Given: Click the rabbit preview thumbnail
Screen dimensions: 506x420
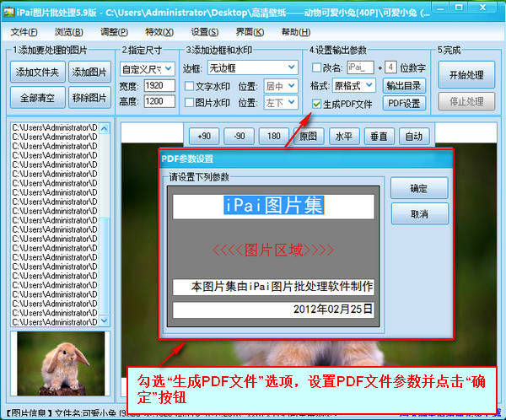Looking at the screenshot, I should (61, 363).
